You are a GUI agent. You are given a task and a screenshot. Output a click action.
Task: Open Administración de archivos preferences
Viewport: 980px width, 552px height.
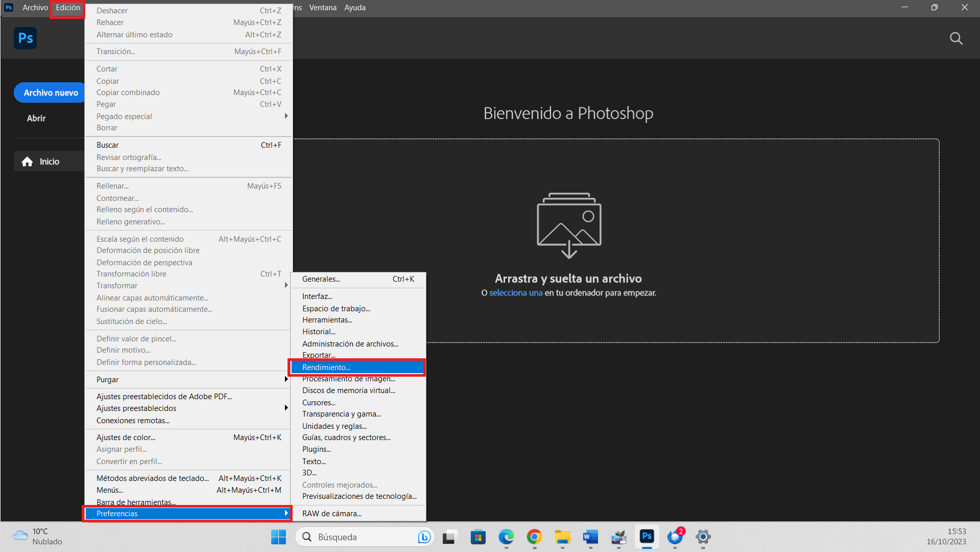357,344
